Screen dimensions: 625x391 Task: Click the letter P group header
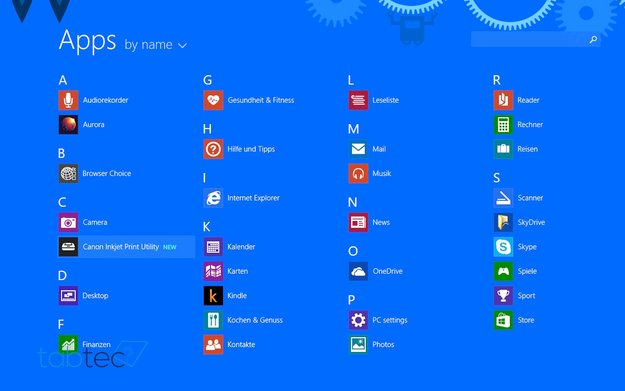pos(351,300)
